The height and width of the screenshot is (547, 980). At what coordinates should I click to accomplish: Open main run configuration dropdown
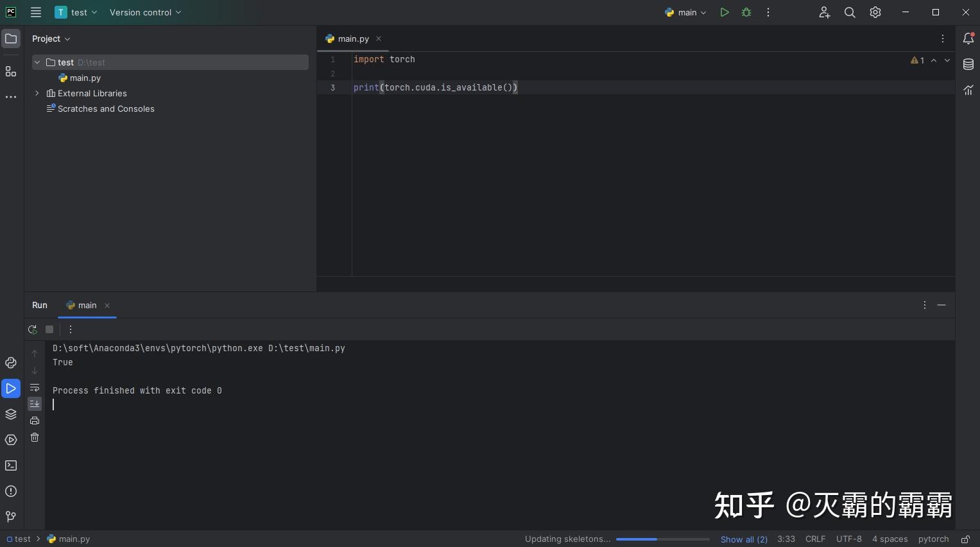685,12
